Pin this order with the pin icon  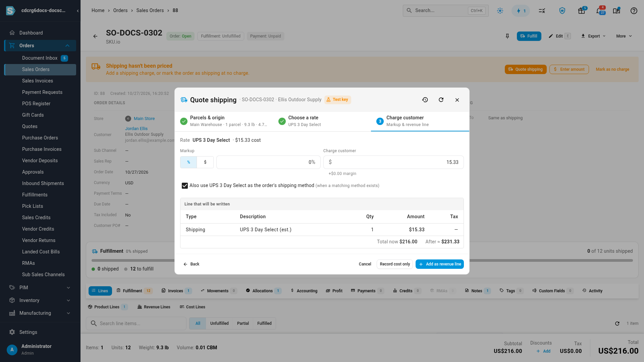point(507,36)
